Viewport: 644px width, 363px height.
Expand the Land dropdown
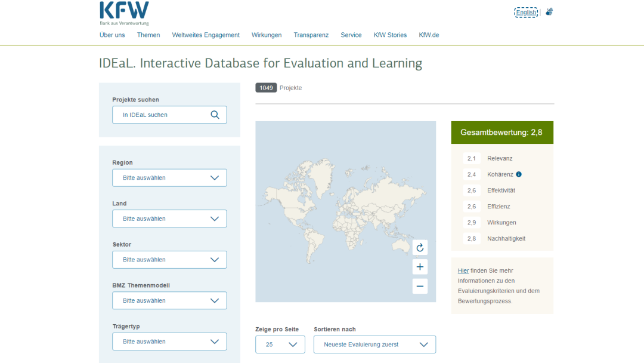click(169, 219)
